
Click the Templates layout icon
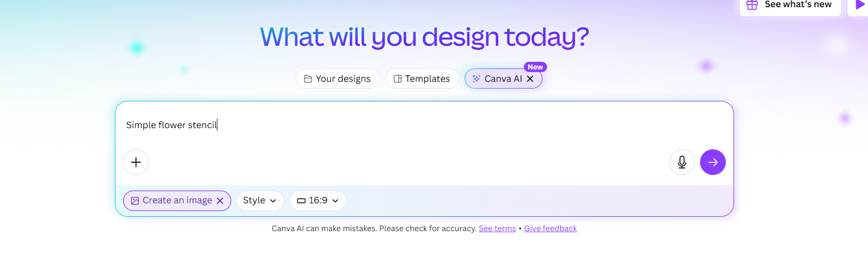pos(398,79)
